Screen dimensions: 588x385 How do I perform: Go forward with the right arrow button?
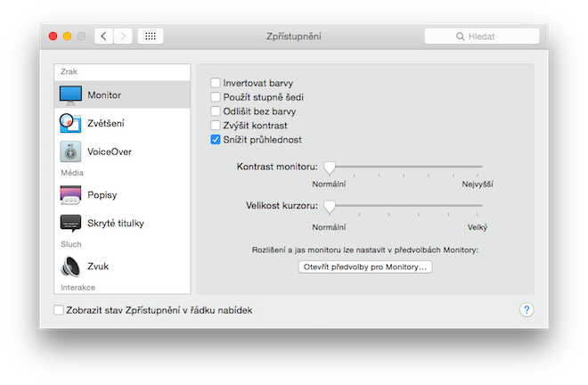click(123, 37)
